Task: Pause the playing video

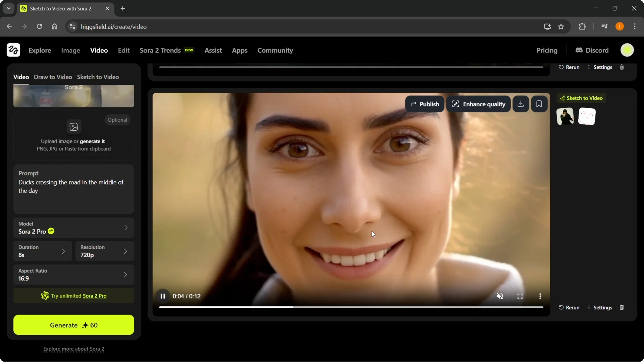Action: [x=163, y=296]
